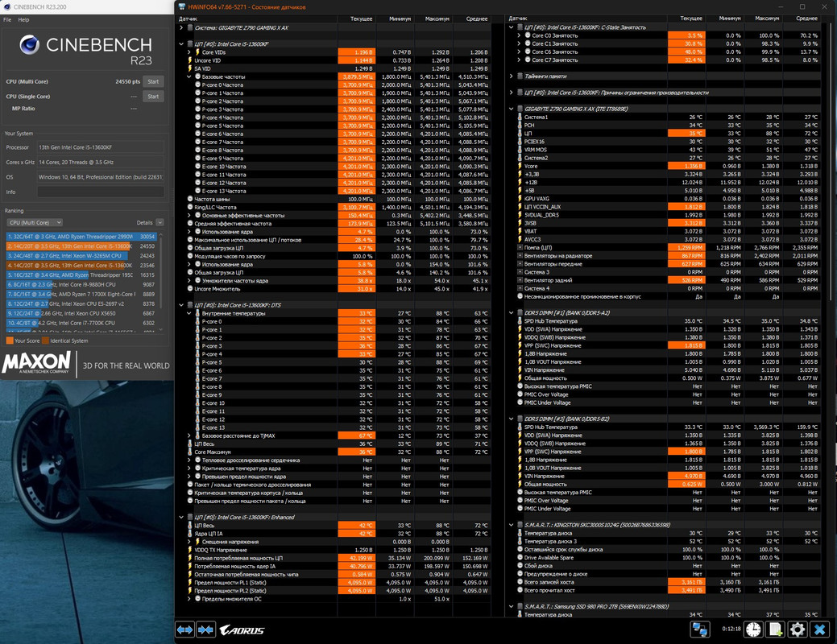Click the circle icon beside Ring/LLC Частота
837x644 pixels.
(x=190, y=207)
